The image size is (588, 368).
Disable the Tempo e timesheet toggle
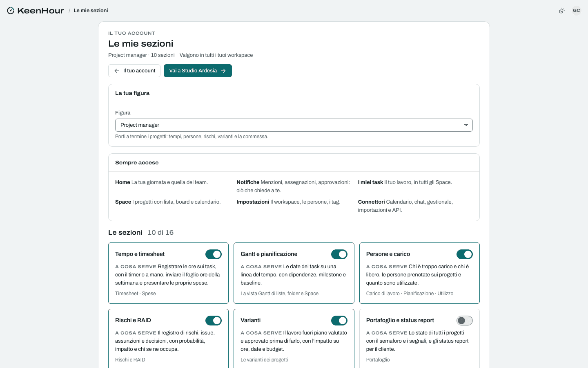[214, 254]
